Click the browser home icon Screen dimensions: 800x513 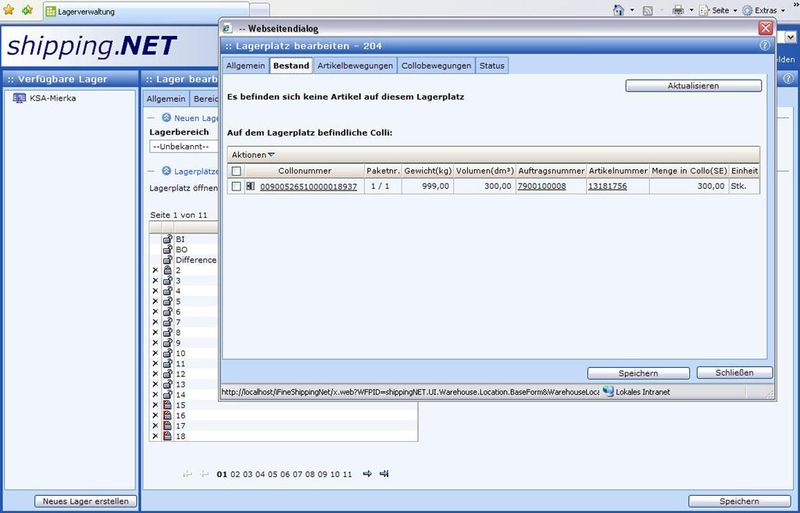pos(618,10)
